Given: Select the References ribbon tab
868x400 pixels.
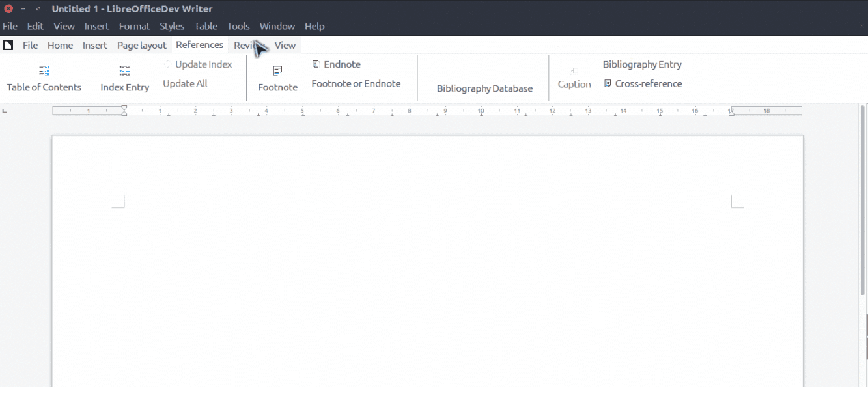Looking at the screenshot, I should (x=199, y=45).
